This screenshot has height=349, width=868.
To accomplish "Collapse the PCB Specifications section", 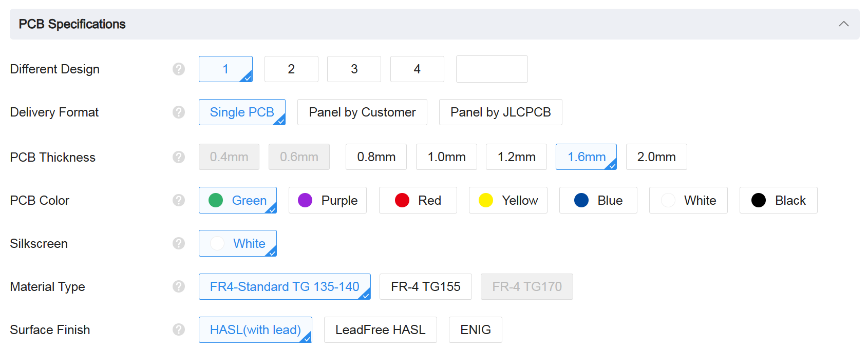I will point(843,24).
